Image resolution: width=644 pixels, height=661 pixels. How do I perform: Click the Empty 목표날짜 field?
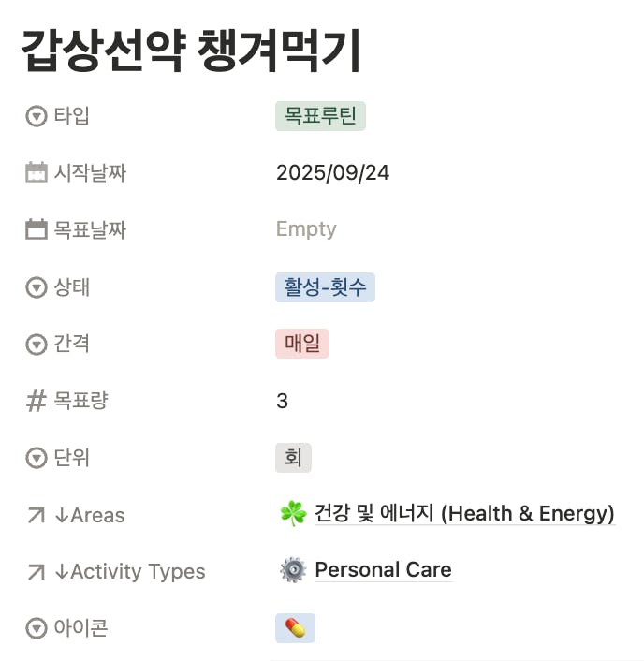[x=306, y=229]
